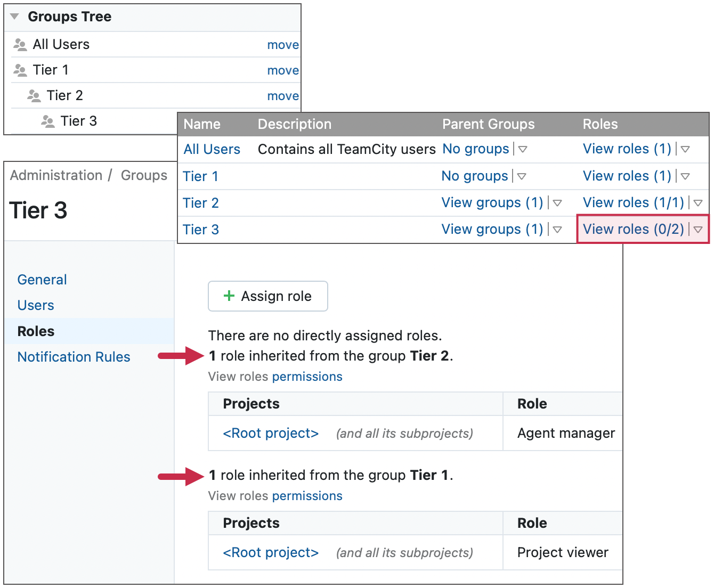The height and width of the screenshot is (588, 714).
Task: Open the All Users group details
Action: pyautogui.click(x=212, y=150)
